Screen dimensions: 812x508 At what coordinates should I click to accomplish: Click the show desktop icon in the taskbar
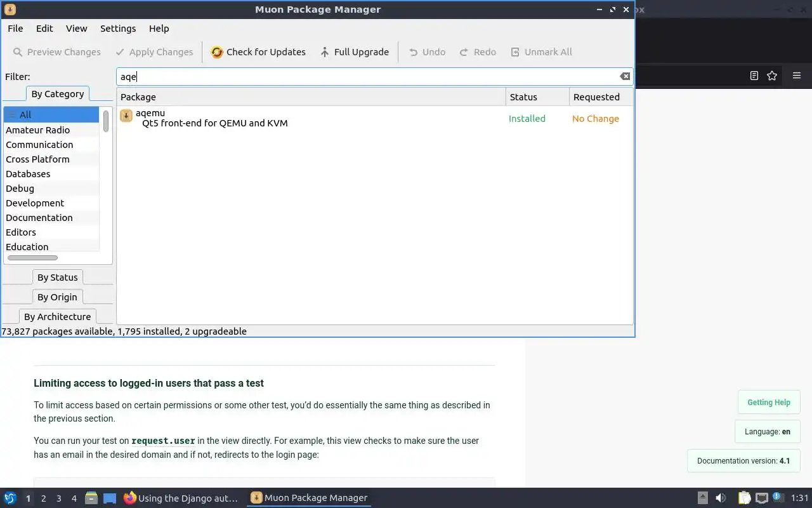110,498
